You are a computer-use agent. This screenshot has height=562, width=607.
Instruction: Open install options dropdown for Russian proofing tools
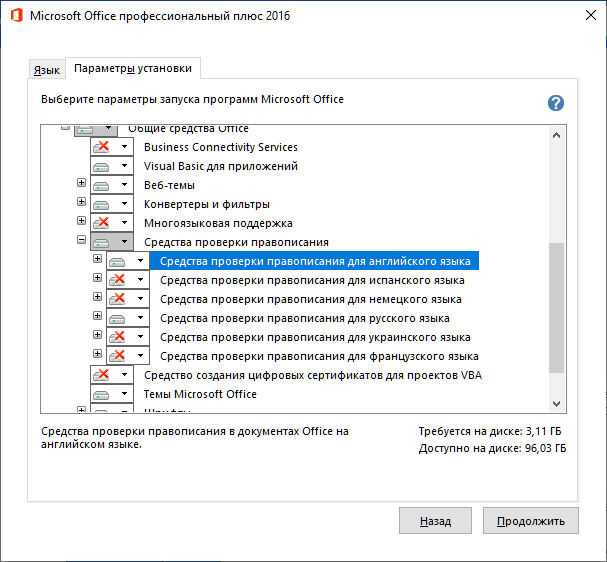tap(140, 318)
